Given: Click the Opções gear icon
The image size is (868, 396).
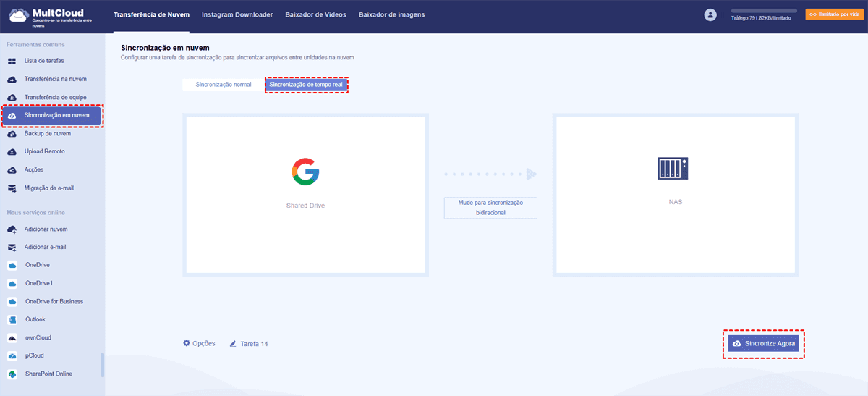Looking at the screenshot, I should pos(187,343).
